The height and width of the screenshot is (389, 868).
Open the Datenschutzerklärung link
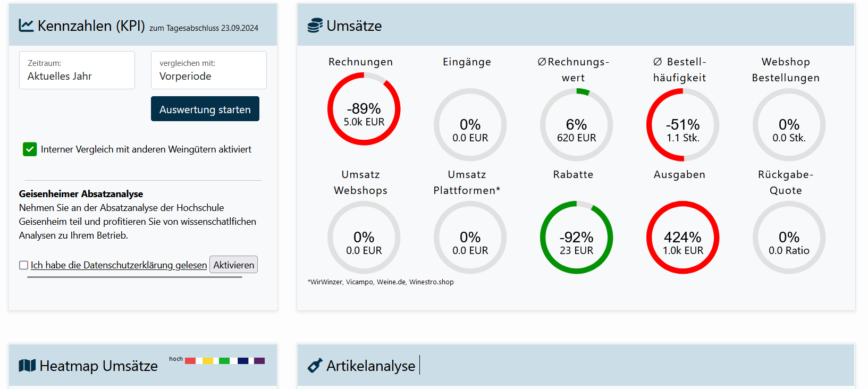tap(119, 265)
